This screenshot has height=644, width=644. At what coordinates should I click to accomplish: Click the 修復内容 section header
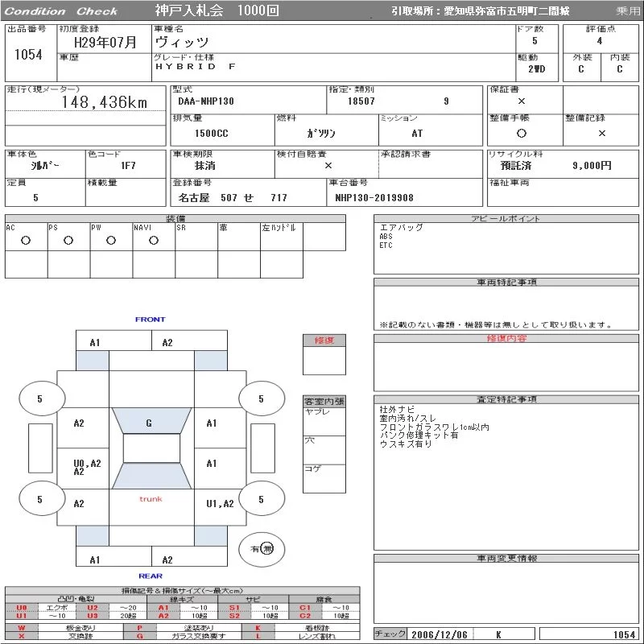[506, 338]
